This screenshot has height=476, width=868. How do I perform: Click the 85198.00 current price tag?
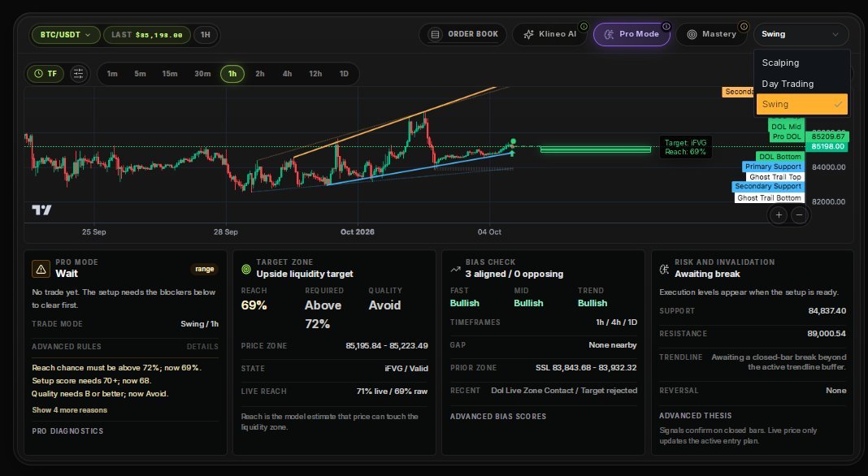[828, 147]
